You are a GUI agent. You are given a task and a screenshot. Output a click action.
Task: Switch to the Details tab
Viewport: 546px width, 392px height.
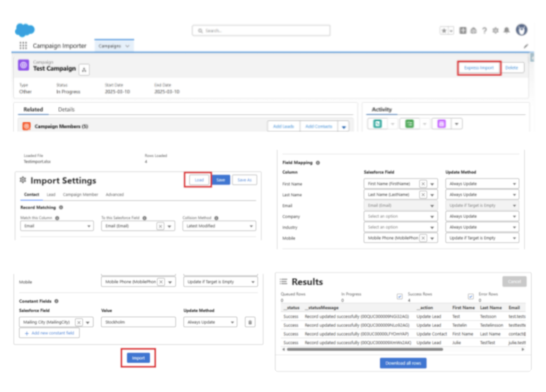tap(66, 109)
